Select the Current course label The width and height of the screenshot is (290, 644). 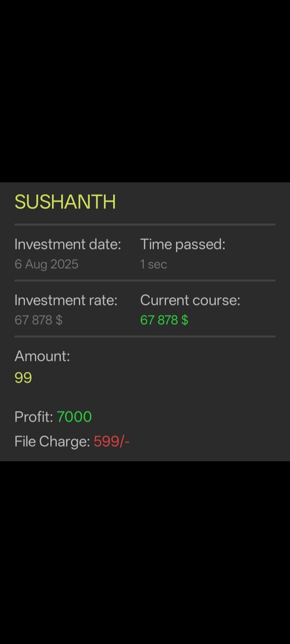click(x=190, y=300)
